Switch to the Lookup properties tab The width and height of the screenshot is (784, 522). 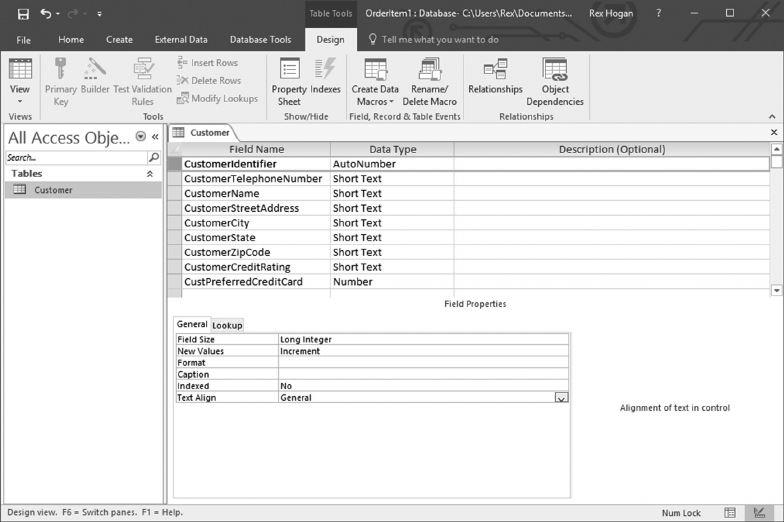[x=227, y=326]
